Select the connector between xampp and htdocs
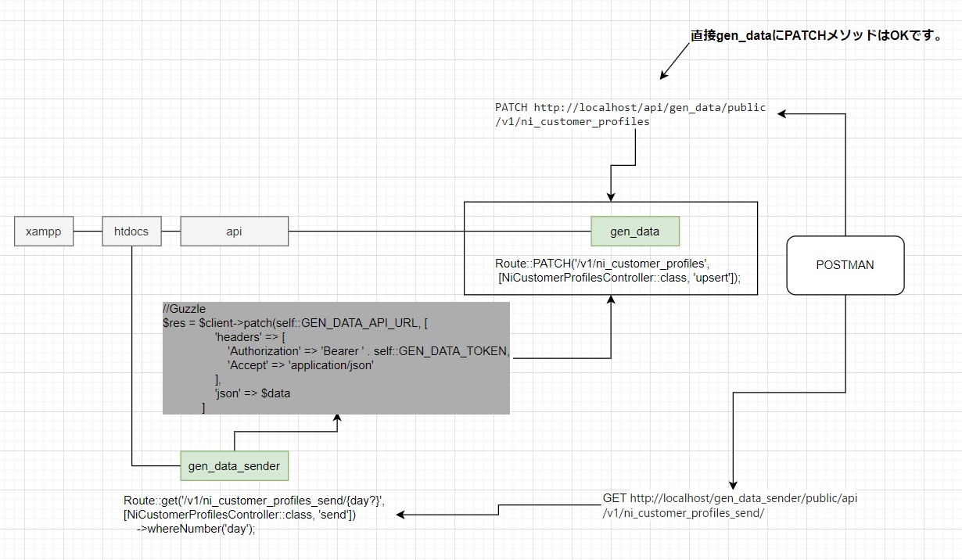 pyautogui.click(x=88, y=232)
